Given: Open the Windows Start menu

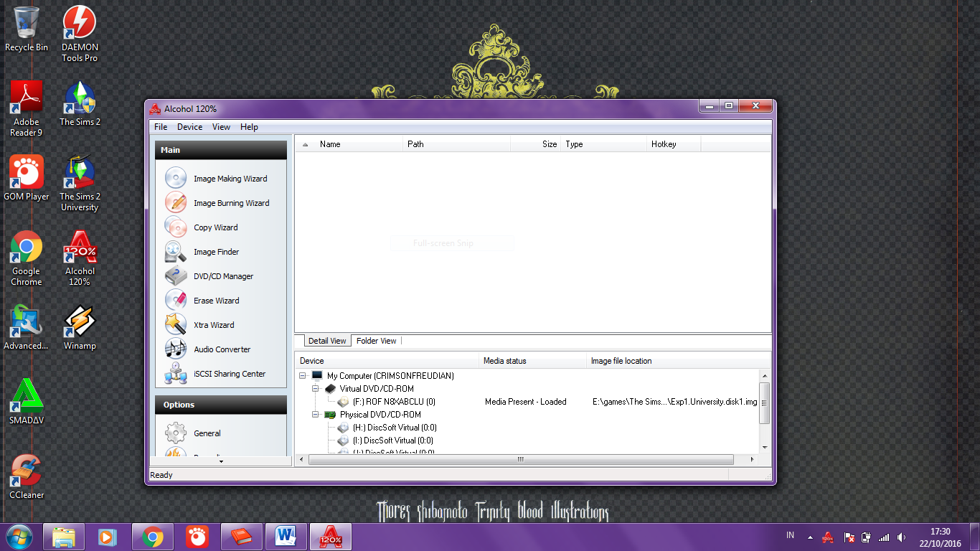Looking at the screenshot, I should pyautogui.click(x=19, y=537).
